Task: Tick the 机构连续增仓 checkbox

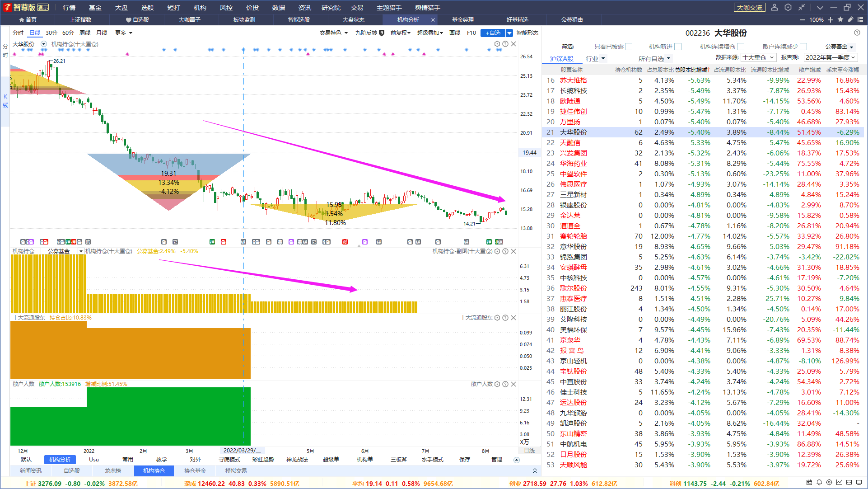Action: tap(740, 47)
